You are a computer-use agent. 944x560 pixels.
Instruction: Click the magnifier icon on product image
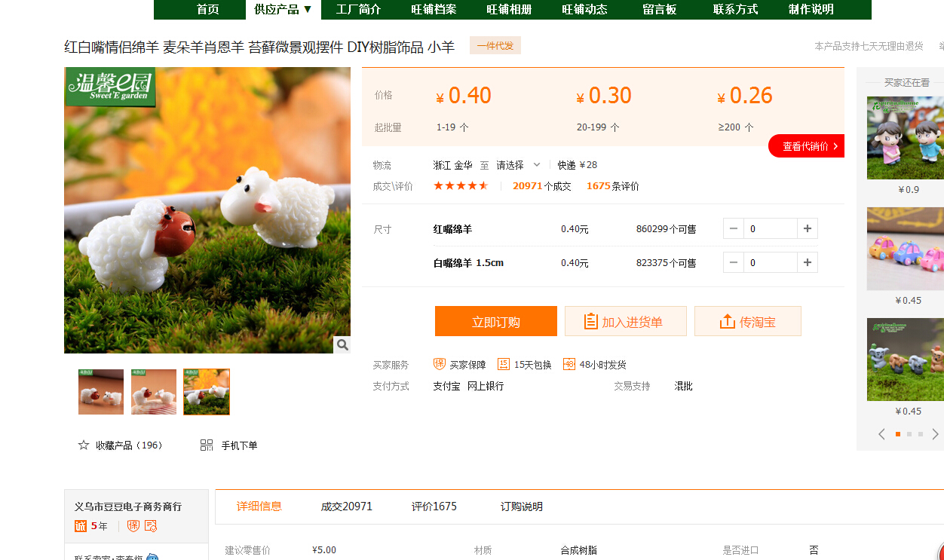pyautogui.click(x=342, y=344)
